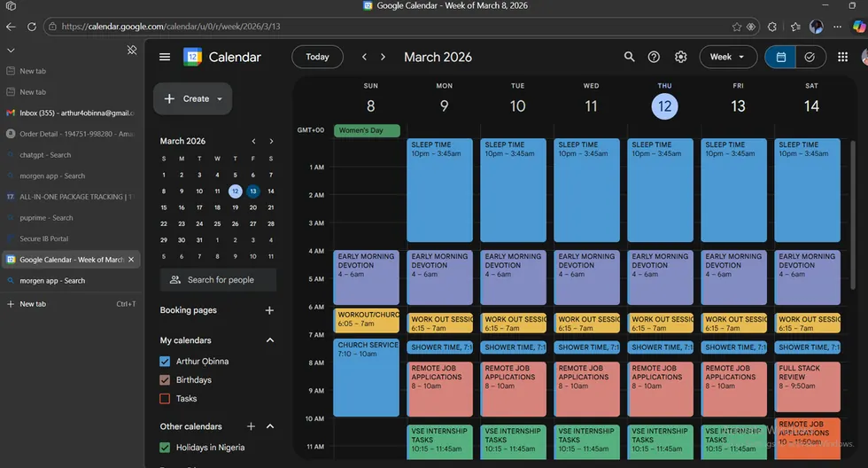Click Search for people field
The height and width of the screenshot is (468, 868).
click(218, 280)
